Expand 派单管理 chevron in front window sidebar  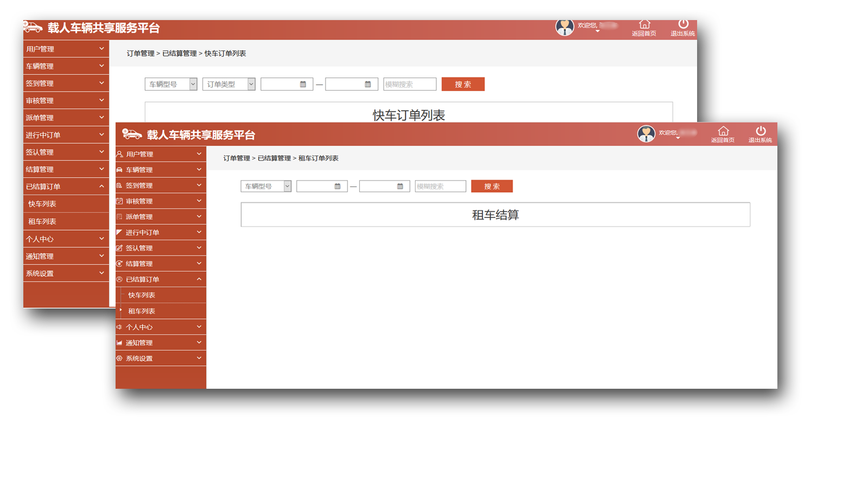199,216
